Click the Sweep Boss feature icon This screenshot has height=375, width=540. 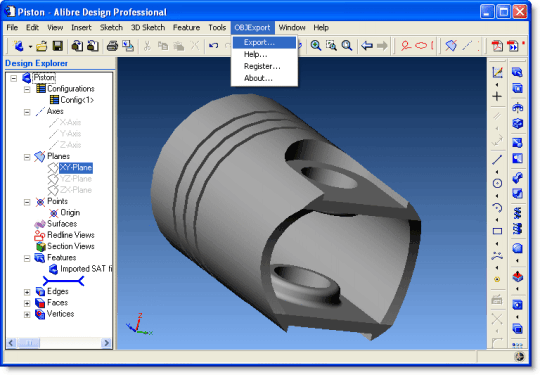517,178
